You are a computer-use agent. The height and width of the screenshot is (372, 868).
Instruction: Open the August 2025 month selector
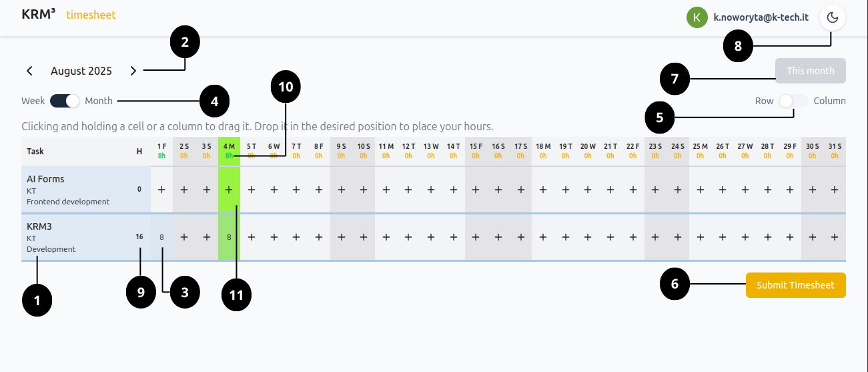[x=81, y=71]
